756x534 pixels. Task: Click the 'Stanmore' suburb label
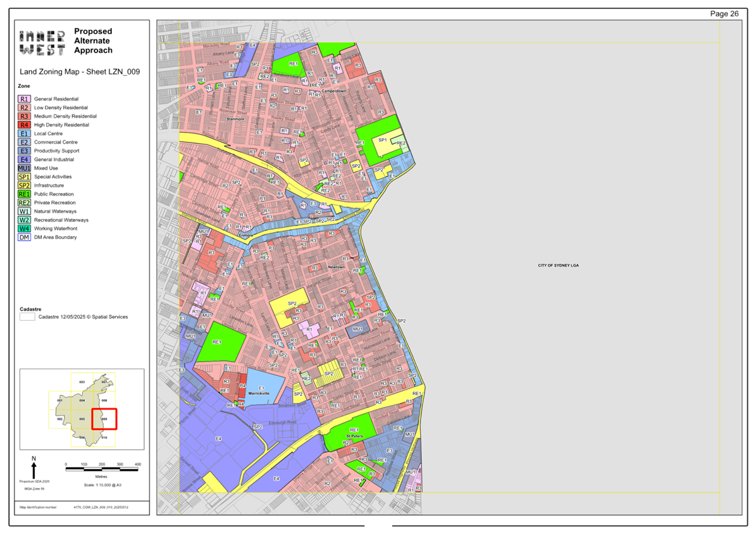[235, 119]
